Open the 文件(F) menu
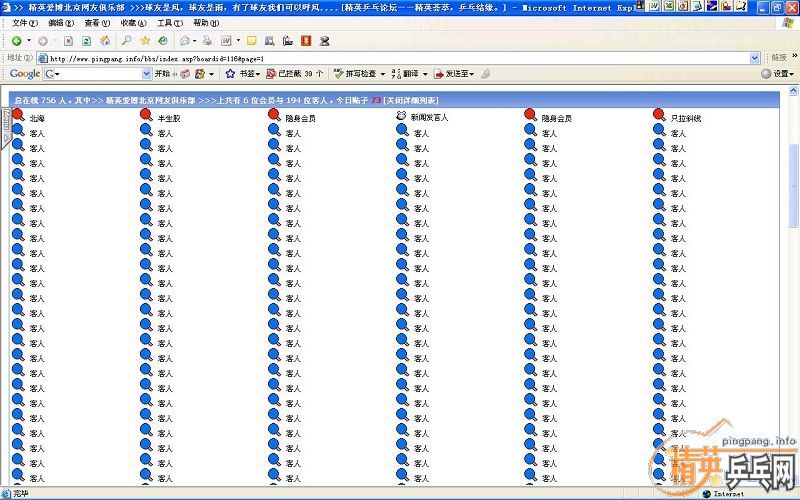Image resolution: width=800 pixels, height=500 pixels. click(x=24, y=23)
